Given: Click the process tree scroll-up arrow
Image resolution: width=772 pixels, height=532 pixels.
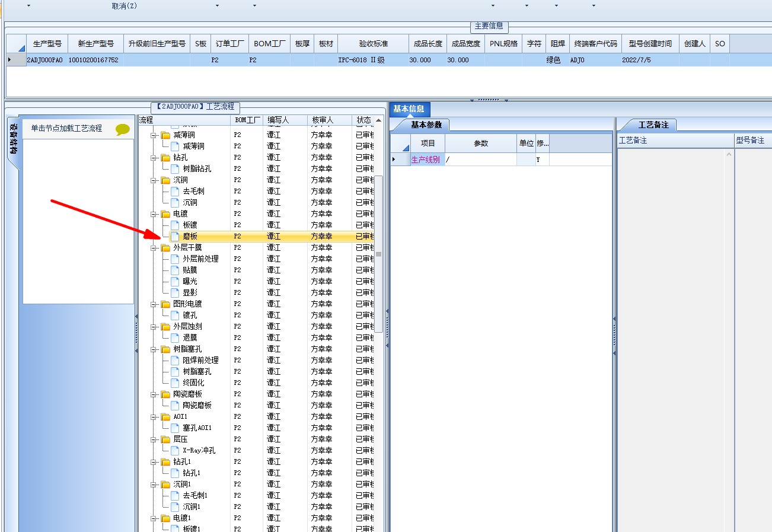Looking at the screenshot, I should (378, 120).
